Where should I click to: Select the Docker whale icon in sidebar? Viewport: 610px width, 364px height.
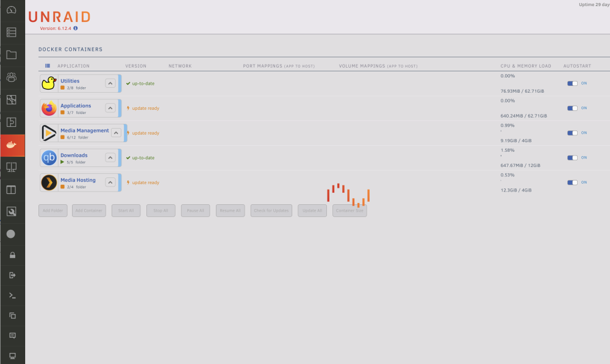(x=11, y=145)
